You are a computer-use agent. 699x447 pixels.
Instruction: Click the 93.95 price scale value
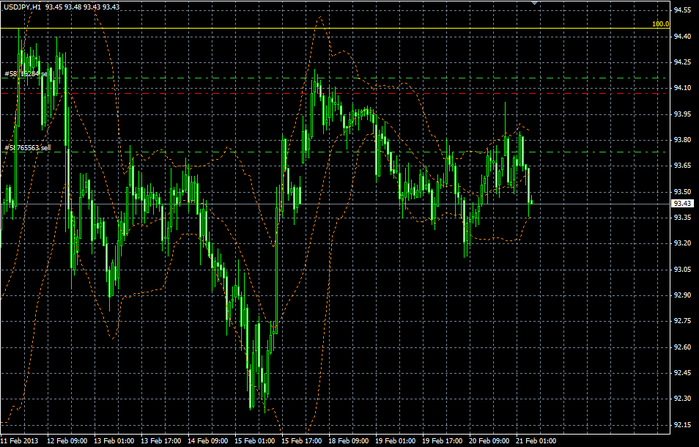[683, 114]
